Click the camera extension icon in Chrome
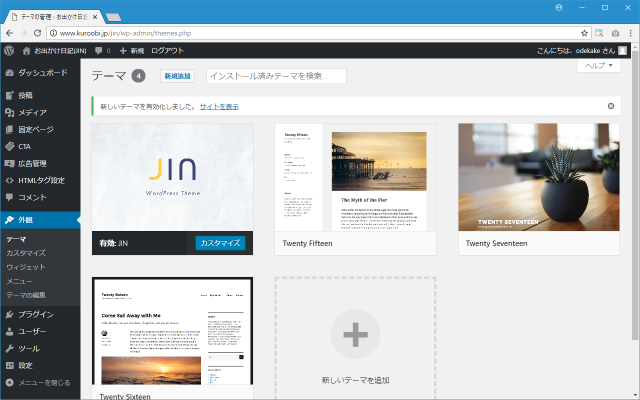 [x=604, y=32]
